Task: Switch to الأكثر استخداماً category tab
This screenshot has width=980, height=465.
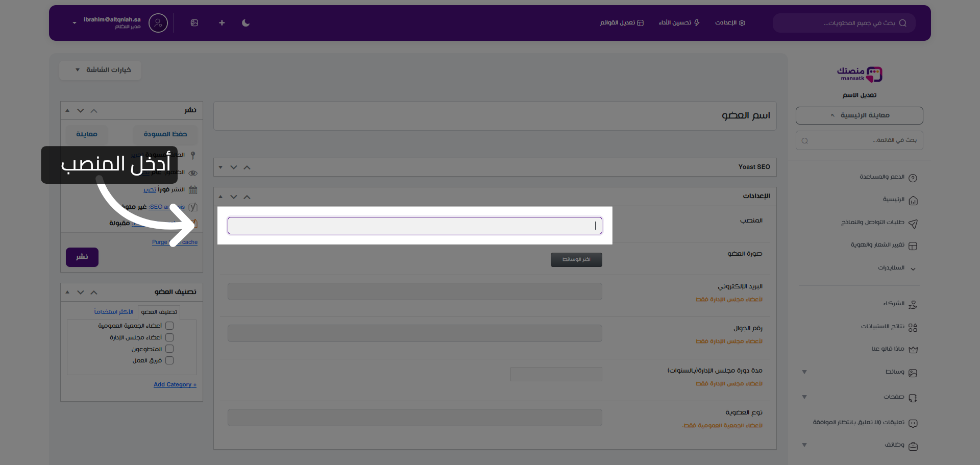Action: point(113,312)
